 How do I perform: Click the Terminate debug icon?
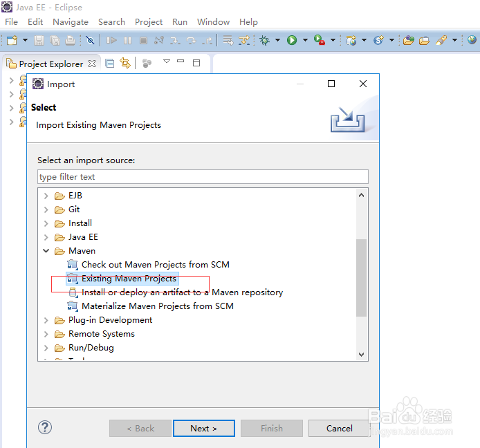[143, 40]
